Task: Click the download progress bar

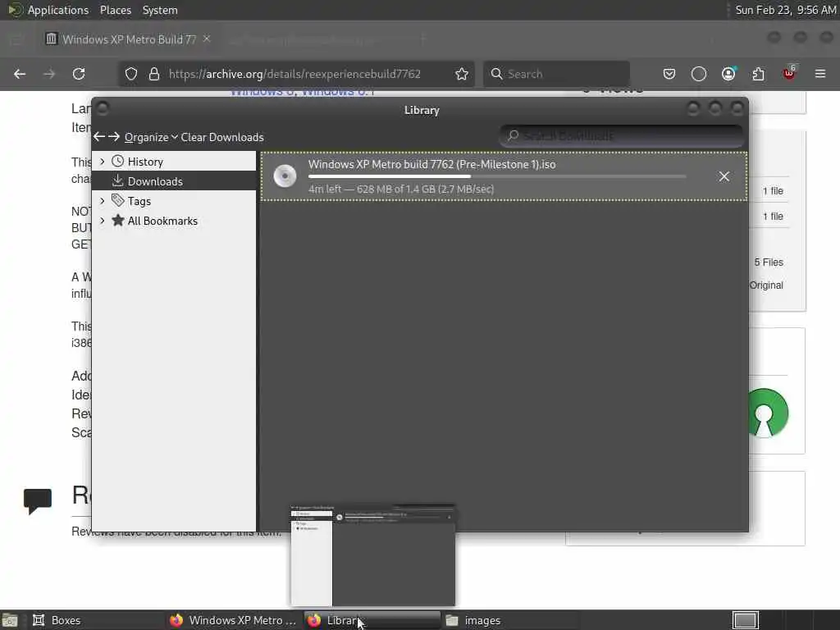Action: click(x=497, y=176)
